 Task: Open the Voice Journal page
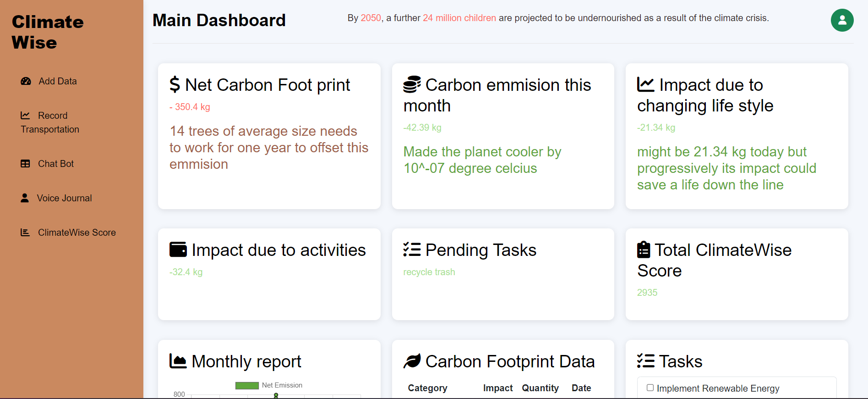[x=65, y=198]
